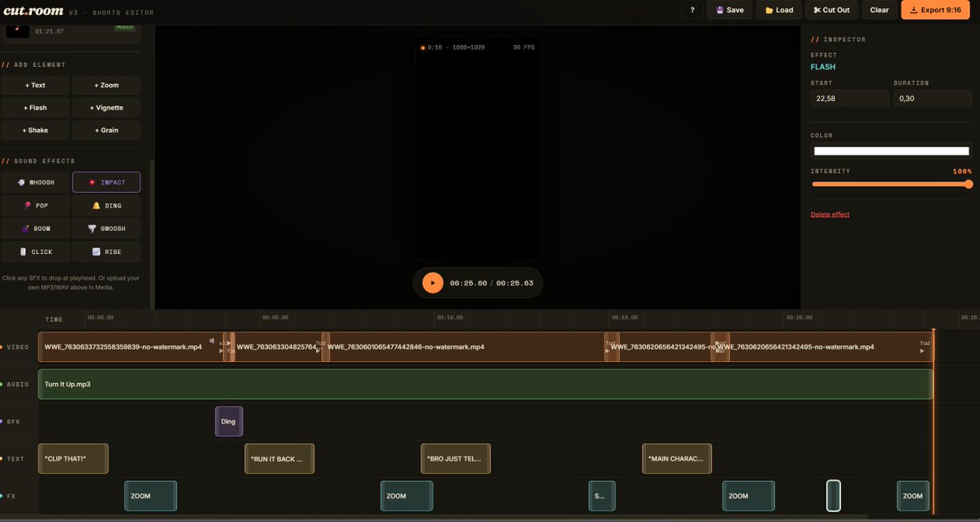Drop the Pop sound effect at playhead
980x522 pixels.
coord(35,205)
